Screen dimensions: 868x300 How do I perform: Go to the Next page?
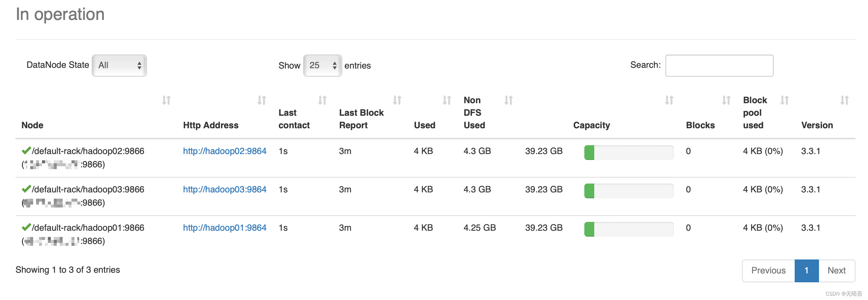pyautogui.click(x=836, y=271)
